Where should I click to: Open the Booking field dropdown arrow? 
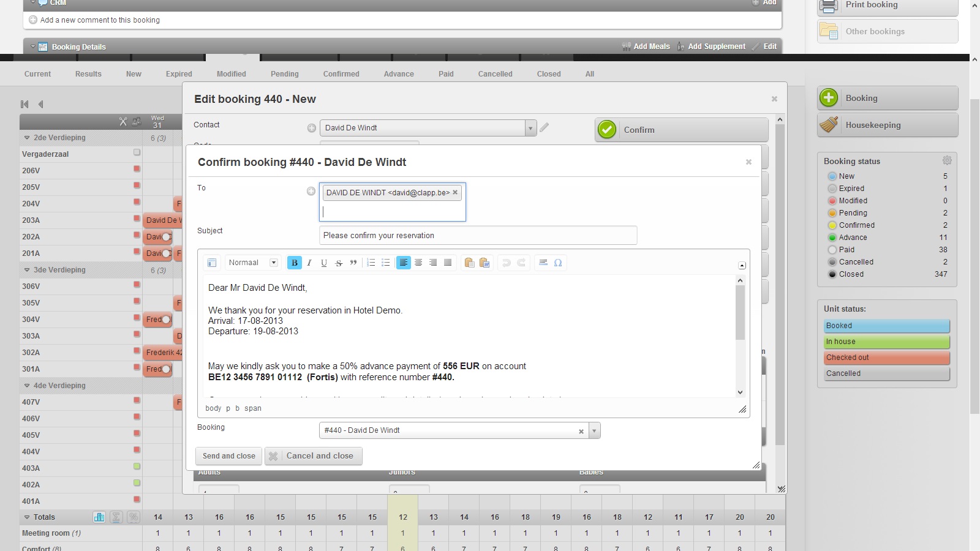coord(594,430)
